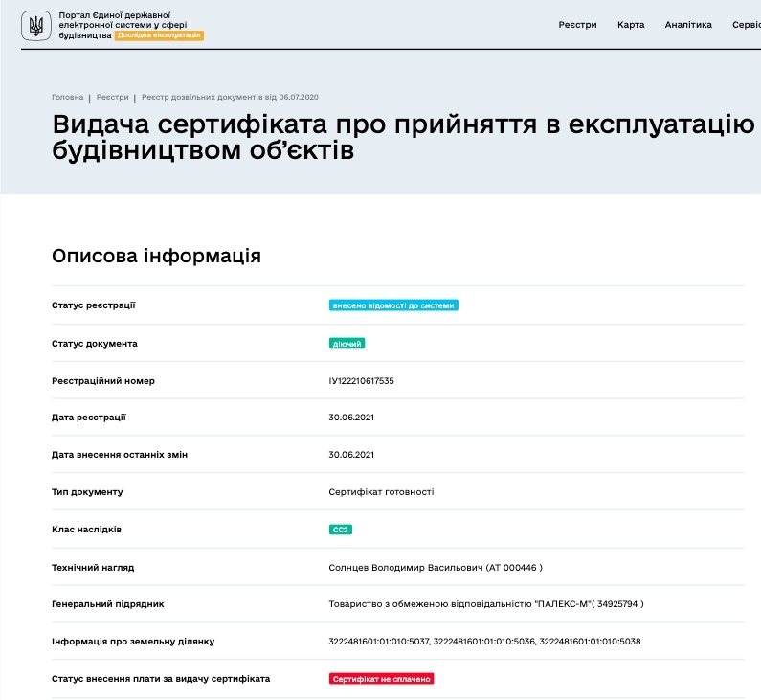Open Реєстр дозвільних документів breadcrumb
761x700 pixels.
click(230, 97)
